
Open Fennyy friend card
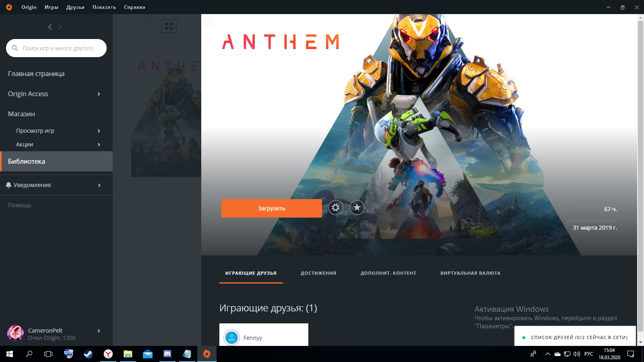(264, 335)
